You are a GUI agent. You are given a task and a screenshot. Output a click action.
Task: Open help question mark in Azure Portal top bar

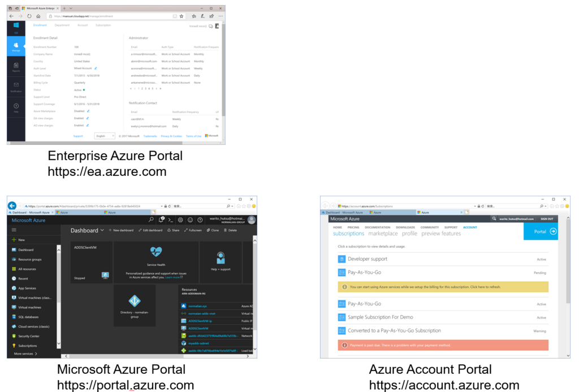[200, 220]
